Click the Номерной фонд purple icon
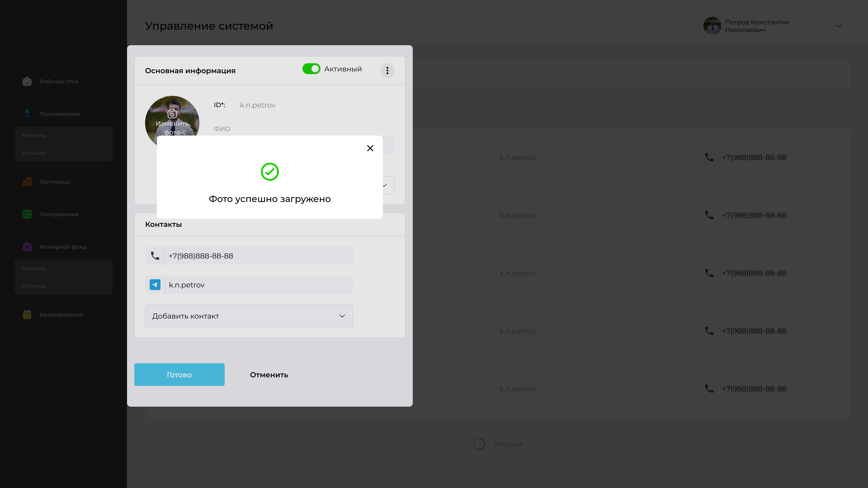868x488 pixels. click(27, 247)
